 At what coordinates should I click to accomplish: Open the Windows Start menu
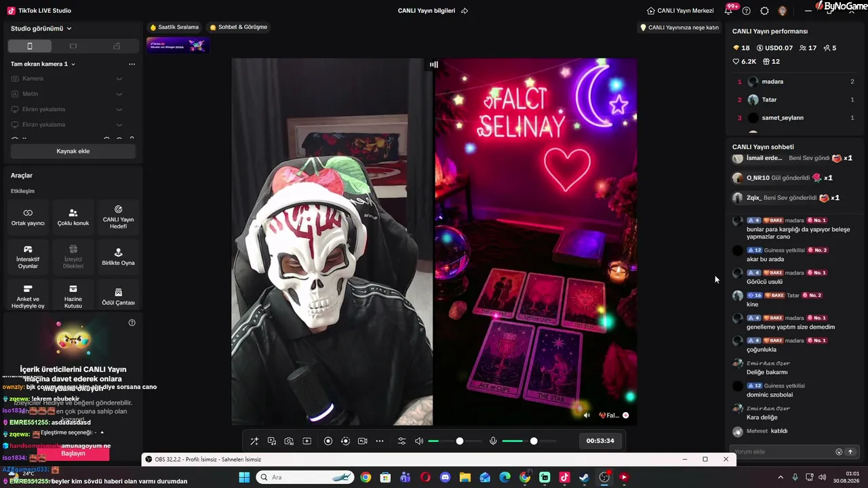244,477
